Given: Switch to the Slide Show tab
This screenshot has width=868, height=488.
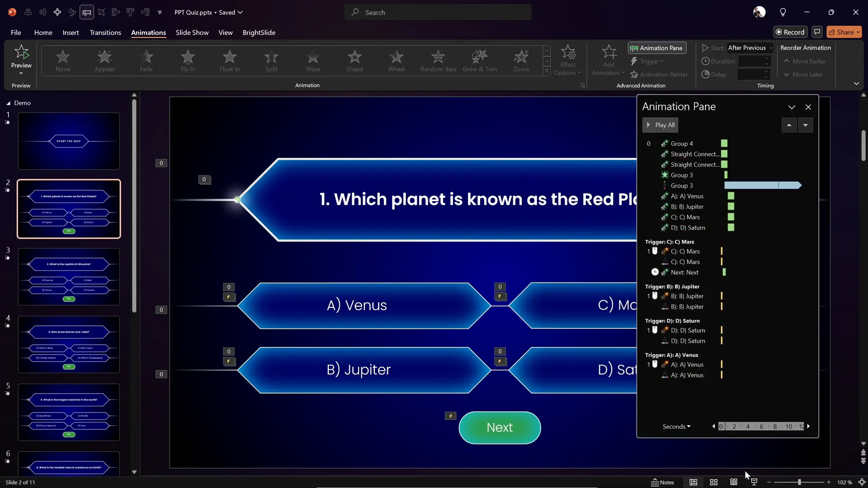Looking at the screenshot, I should click(x=192, y=33).
